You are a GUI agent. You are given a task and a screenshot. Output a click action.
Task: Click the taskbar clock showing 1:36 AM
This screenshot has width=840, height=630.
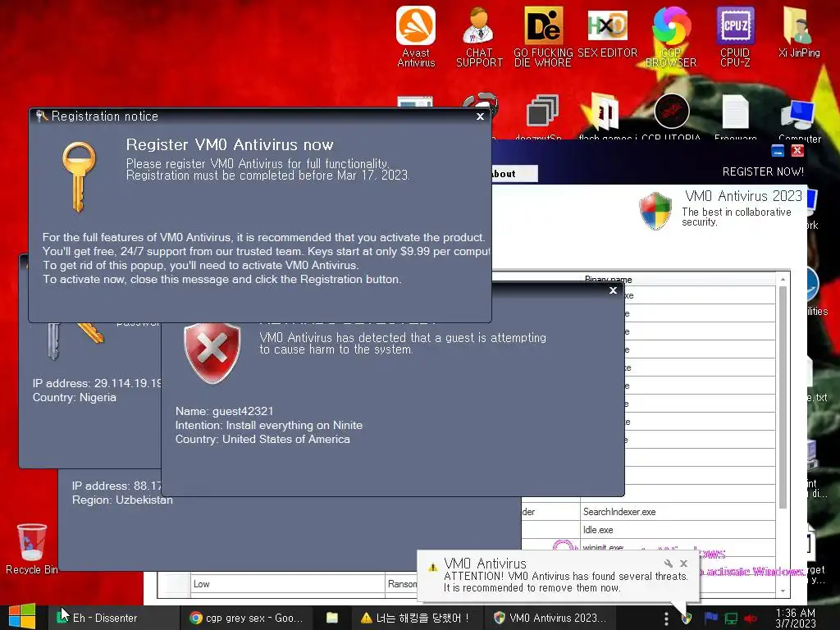(796, 618)
